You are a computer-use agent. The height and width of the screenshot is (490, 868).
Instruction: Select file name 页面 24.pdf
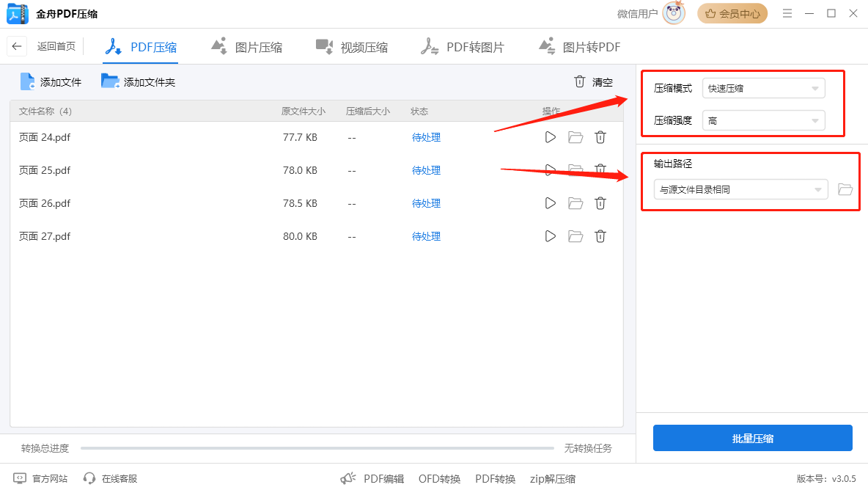tap(45, 137)
